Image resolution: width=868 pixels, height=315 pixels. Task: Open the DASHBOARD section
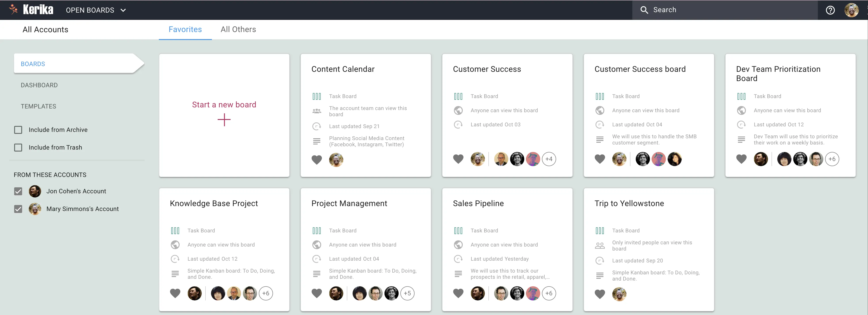pyautogui.click(x=39, y=85)
